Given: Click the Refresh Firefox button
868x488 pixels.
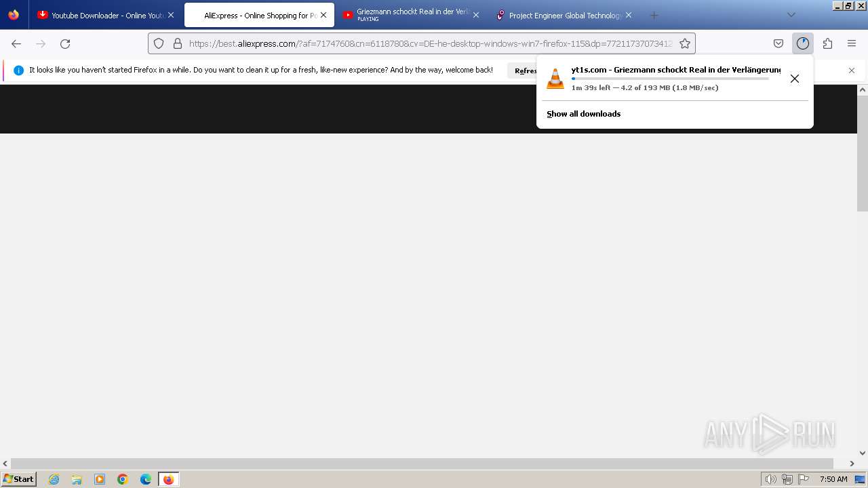Looking at the screenshot, I should (x=525, y=70).
